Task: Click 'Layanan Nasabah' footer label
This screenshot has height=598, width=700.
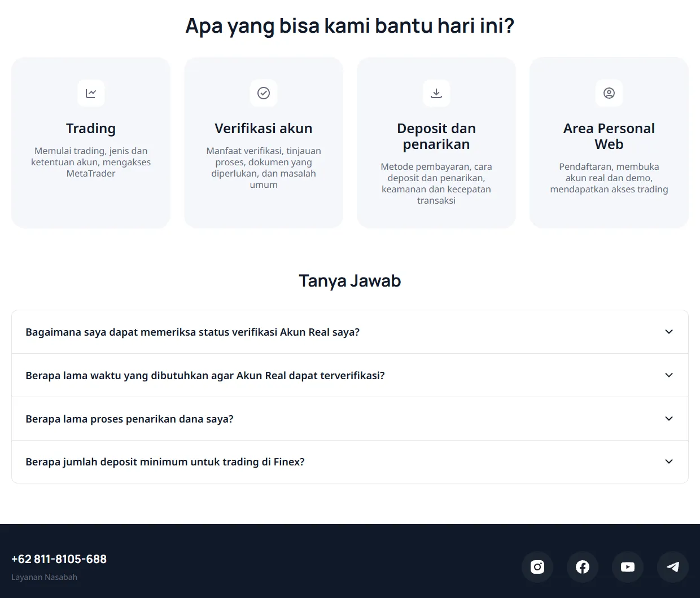Action: point(44,577)
